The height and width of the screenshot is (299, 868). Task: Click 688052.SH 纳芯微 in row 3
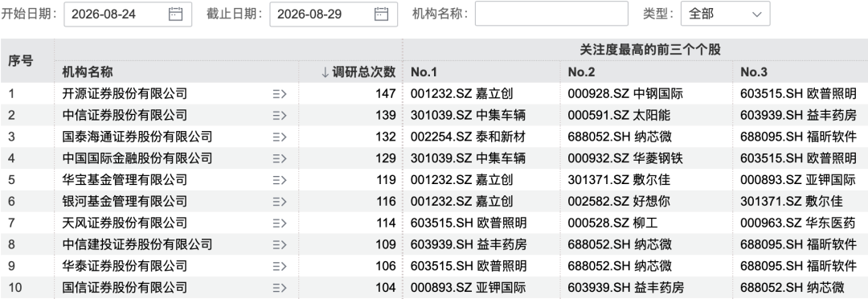[620, 137]
